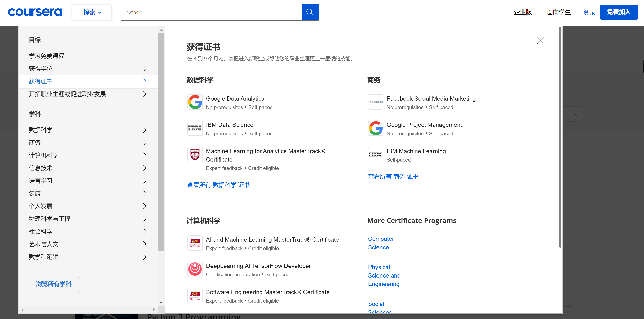Click the ASU logo beside Software Engineering MasterTrack
This screenshot has height=319, width=644.
tap(195, 295)
